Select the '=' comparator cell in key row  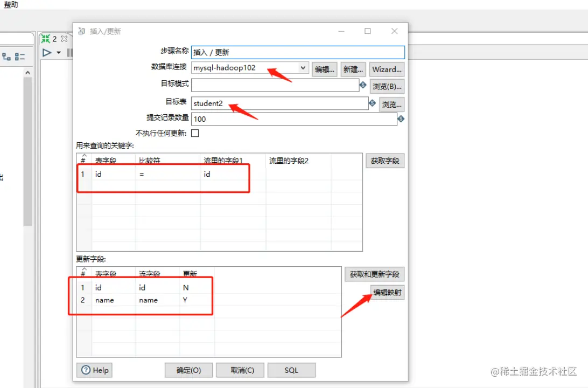click(x=168, y=174)
